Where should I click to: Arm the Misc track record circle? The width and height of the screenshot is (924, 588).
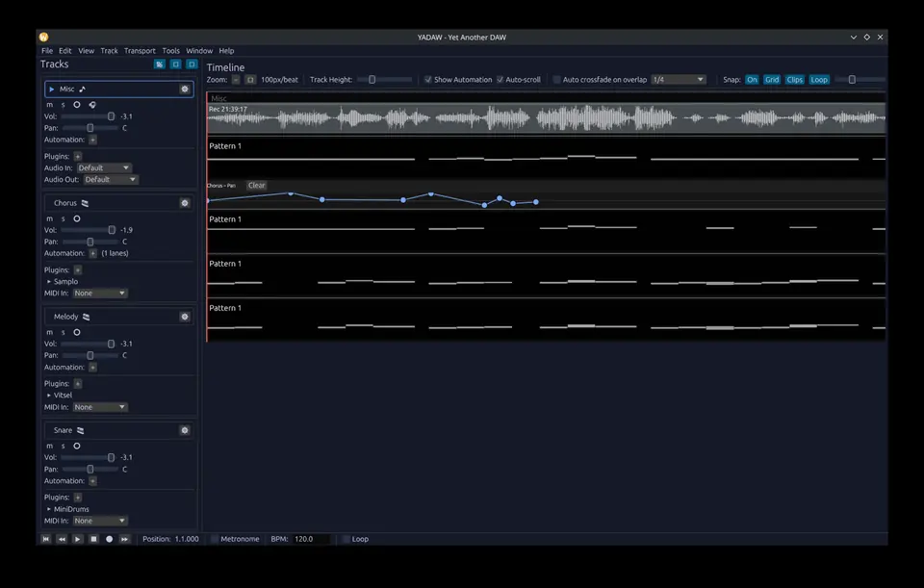(77, 105)
